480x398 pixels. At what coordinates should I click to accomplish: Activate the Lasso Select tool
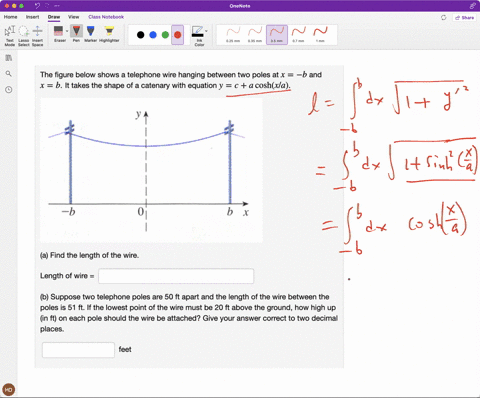(24, 35)
